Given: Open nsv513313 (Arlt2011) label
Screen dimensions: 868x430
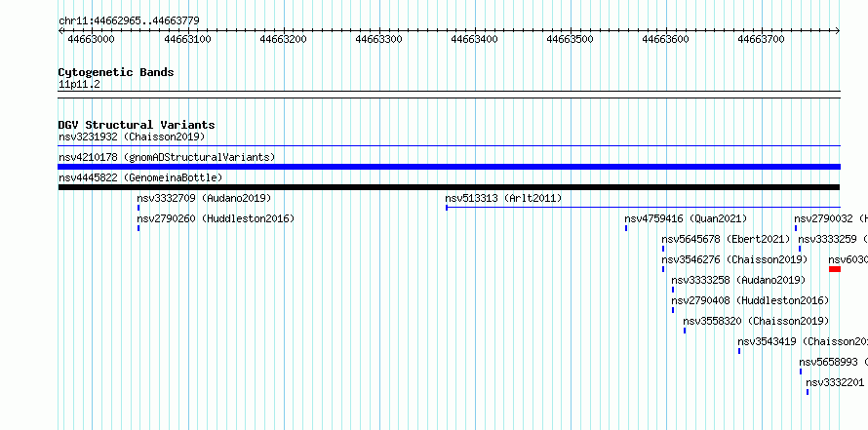Looking at the screenshot, I should click(x=503, y=198).
